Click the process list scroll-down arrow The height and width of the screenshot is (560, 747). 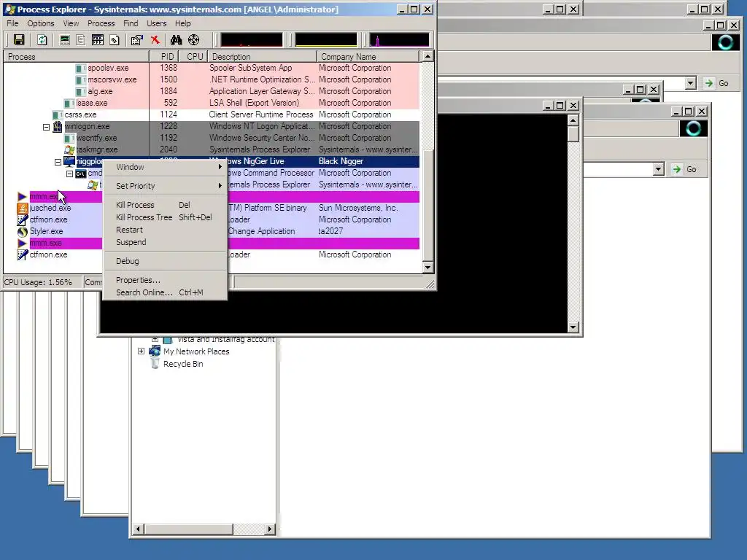pos(427,268)
